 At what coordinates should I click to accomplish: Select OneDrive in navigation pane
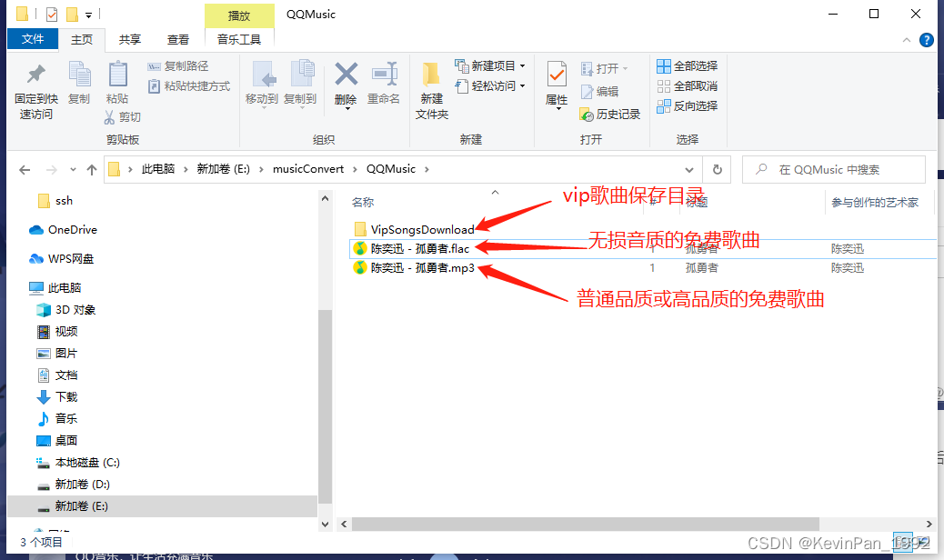64,230
